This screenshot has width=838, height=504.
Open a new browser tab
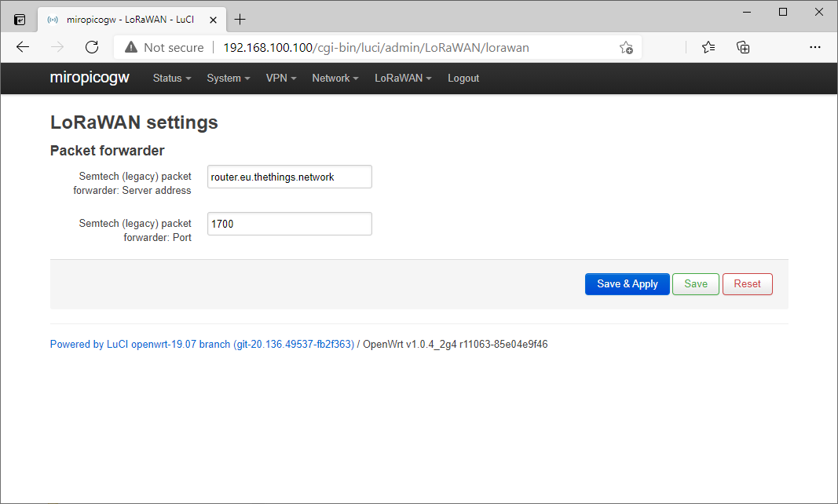click(x=240, y=20)
